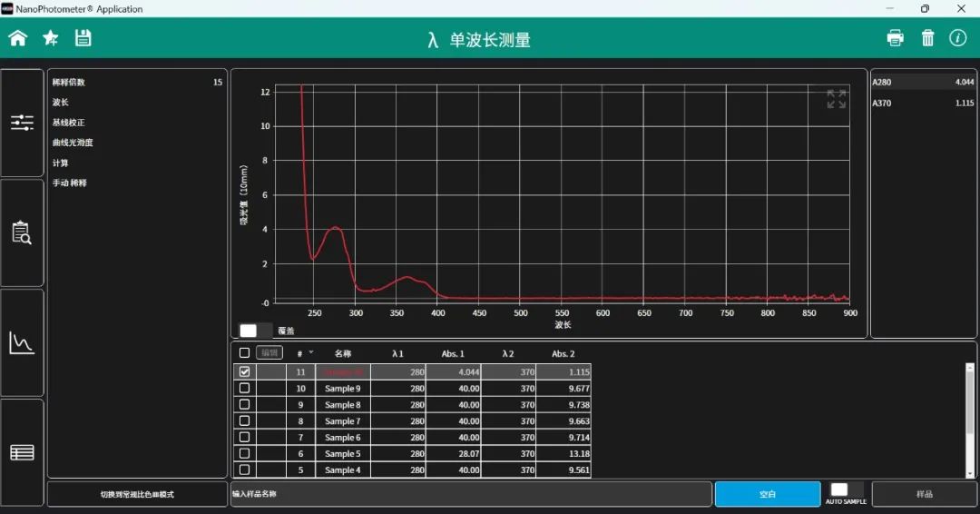Uncheck the row 11 sample checkbox

(x=244, y=371)
